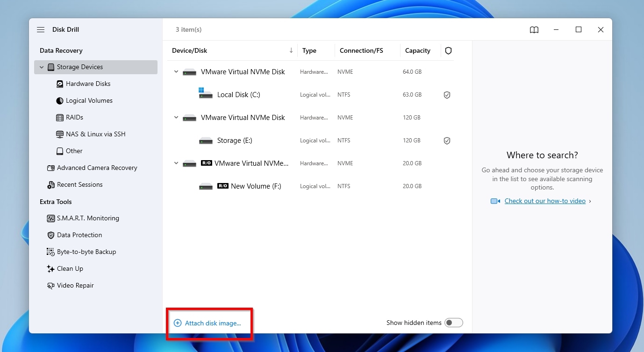
Task: Click the Storage (E:) drive icon
Action: pyautogui.click(x=206, y=141)
